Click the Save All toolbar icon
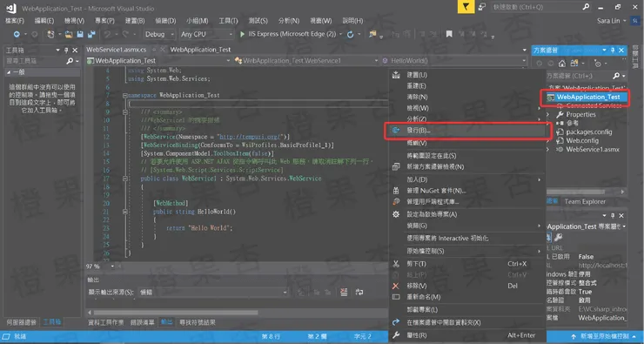The image size is (644, 344). [x=91, y=35]
